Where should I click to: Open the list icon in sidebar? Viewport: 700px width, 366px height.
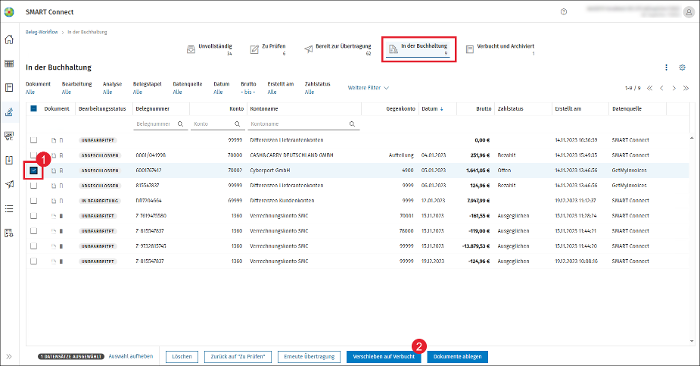[9, 208]
